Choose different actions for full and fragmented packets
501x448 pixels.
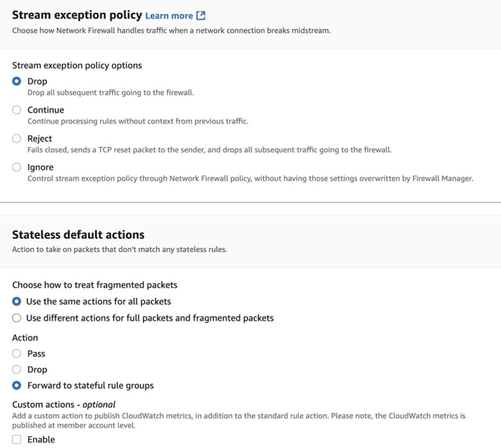pyautogui.click(x=17, y=318)
